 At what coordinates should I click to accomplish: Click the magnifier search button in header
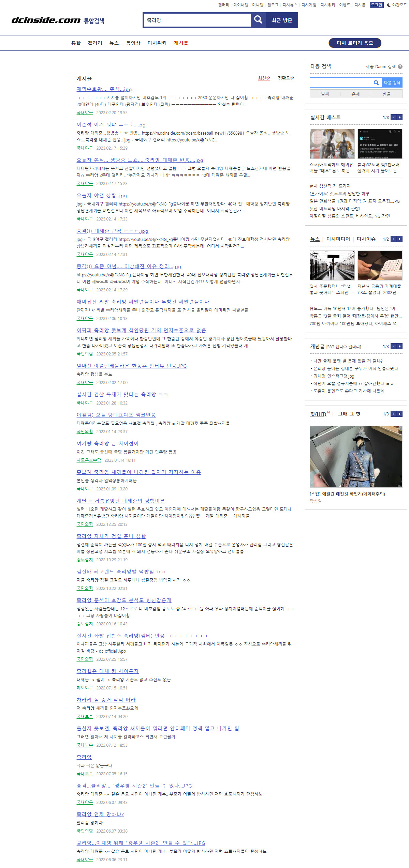258,20
